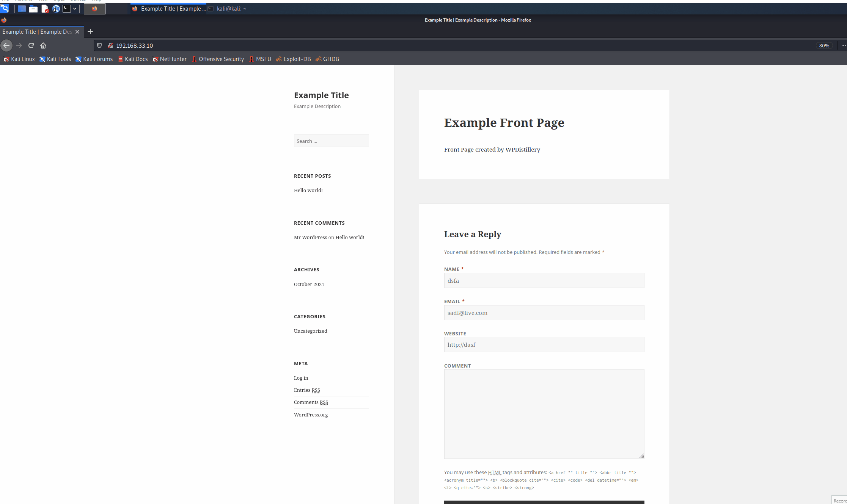
Task: Expand the terminal launcher dropdown arrow
Action: point(75,9)
